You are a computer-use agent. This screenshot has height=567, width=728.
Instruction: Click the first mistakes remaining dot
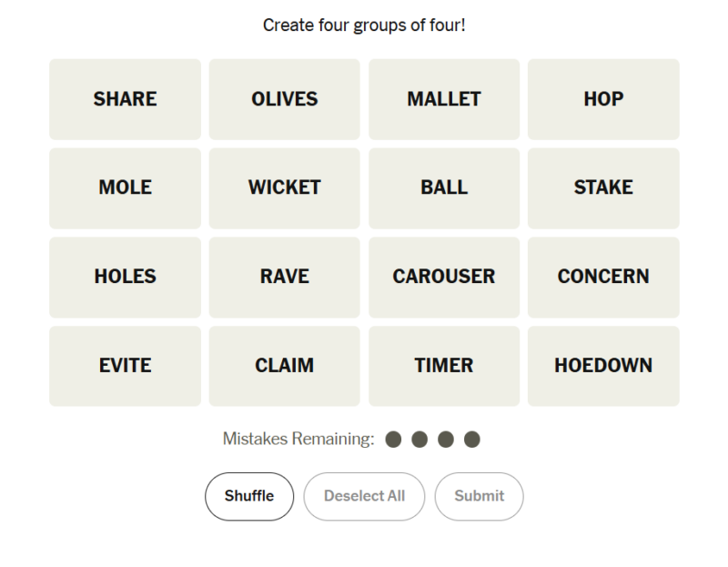point(393,440)
